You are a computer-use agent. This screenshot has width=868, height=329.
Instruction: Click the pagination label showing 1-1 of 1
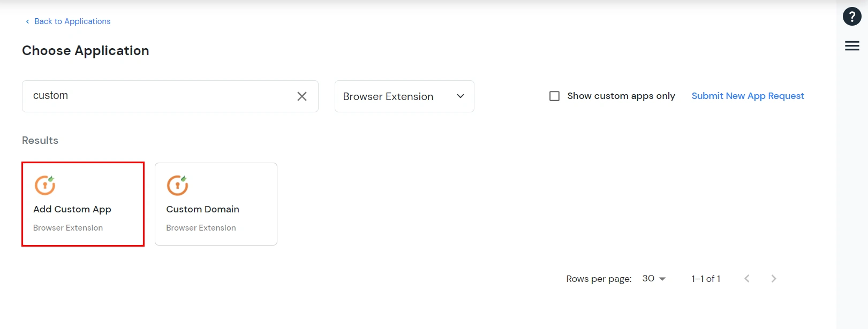click(x=705, y=278)
